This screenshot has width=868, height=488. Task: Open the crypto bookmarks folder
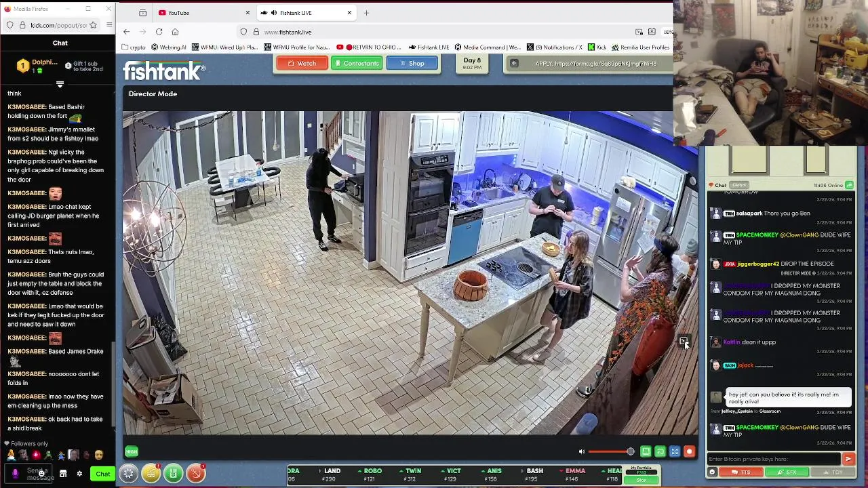point(133,47)
